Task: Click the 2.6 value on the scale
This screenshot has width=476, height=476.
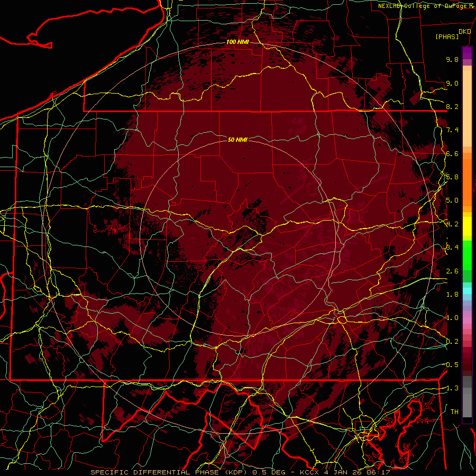Action: coord(452,271)
